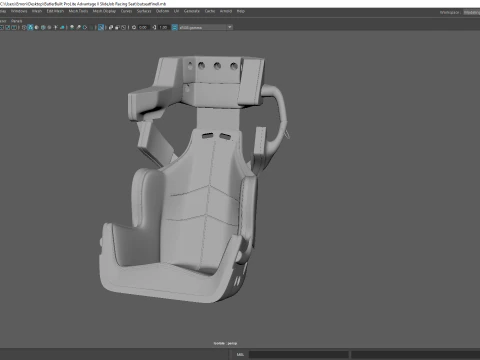Open the Mesh Tools menu
This screenshot has width=480, height=360.
tap(78, 11)
